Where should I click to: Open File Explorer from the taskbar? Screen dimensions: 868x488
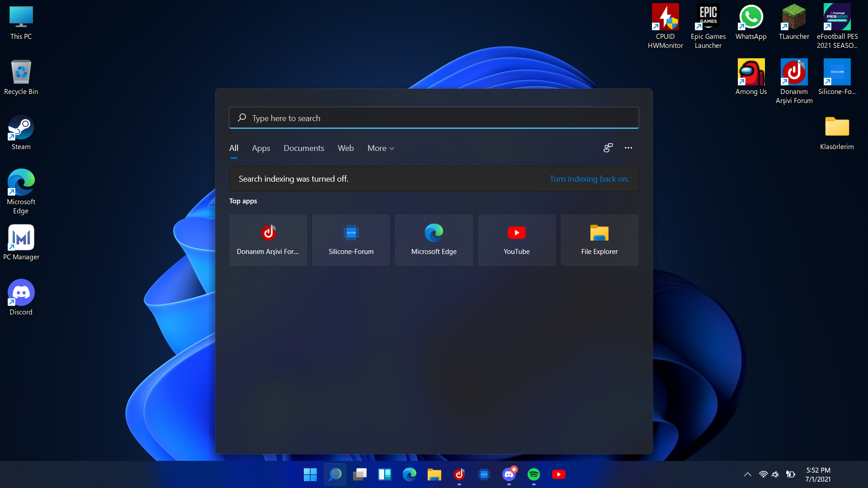[434, 474]
